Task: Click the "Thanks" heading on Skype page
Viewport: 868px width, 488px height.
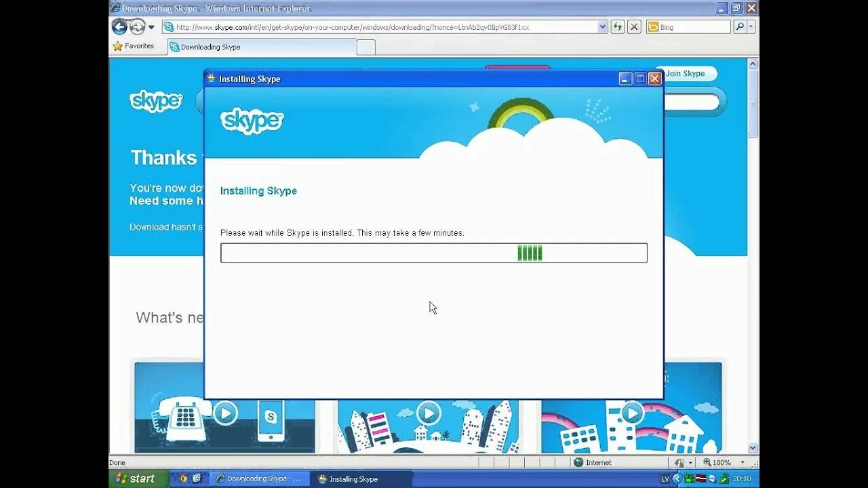Action: pyautogui.click(x=163, y=158)
